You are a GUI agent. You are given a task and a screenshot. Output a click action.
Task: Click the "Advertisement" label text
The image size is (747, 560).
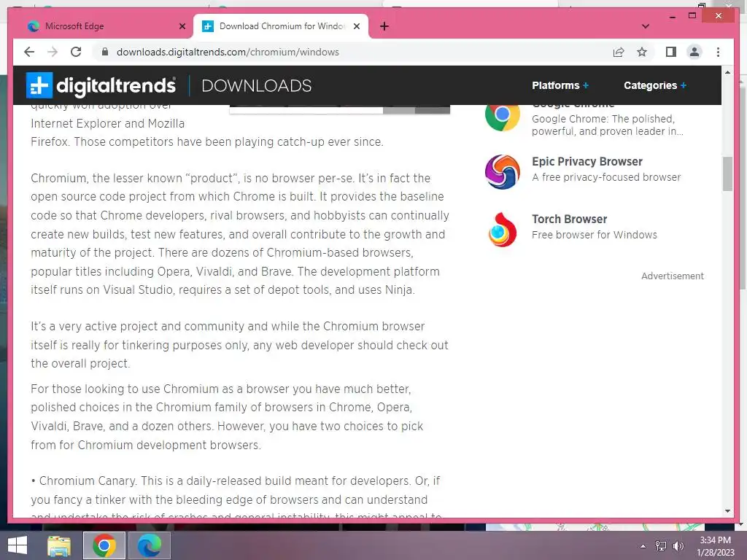(672, 276)
